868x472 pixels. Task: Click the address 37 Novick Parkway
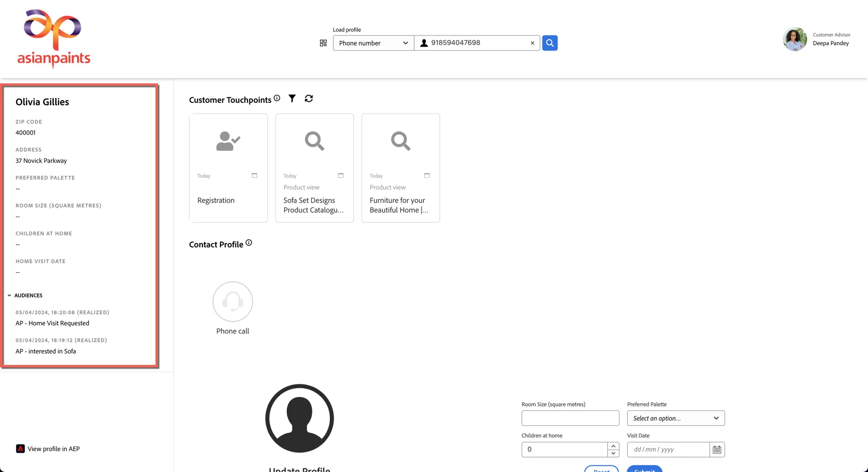point(41,161)
